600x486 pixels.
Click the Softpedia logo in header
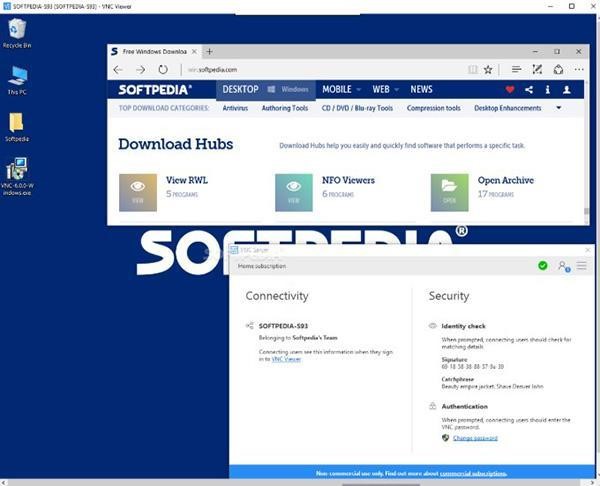click(155, 90)
